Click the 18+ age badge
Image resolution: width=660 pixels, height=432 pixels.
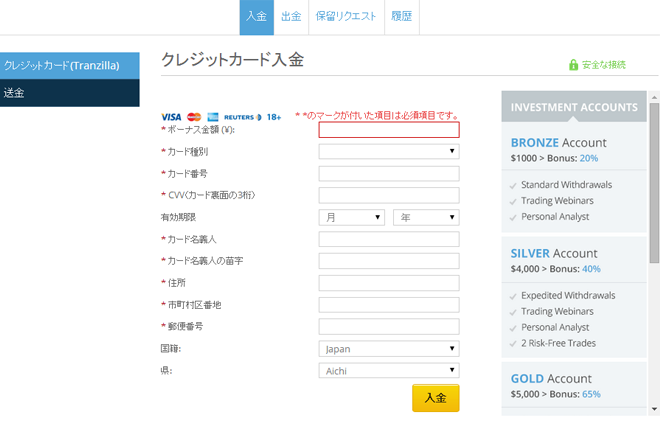(x=274, y=117)
